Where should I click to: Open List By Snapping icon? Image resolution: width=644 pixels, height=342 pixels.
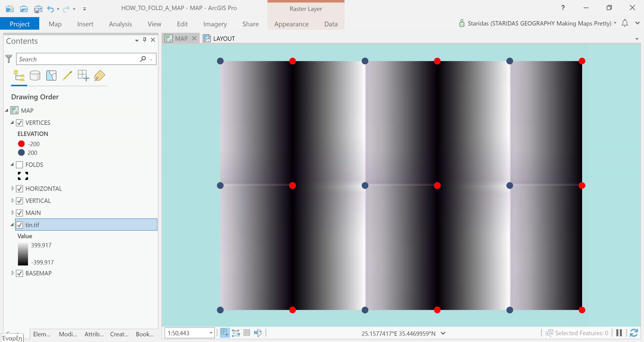[x=83, y=75]
